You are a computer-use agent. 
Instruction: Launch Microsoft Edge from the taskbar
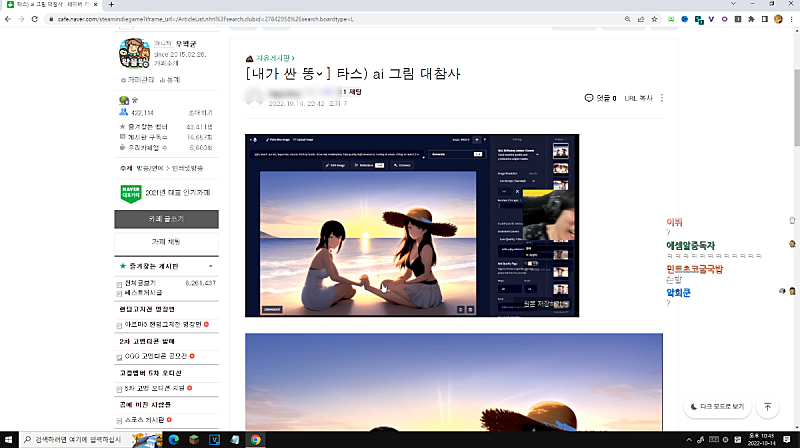174,439
